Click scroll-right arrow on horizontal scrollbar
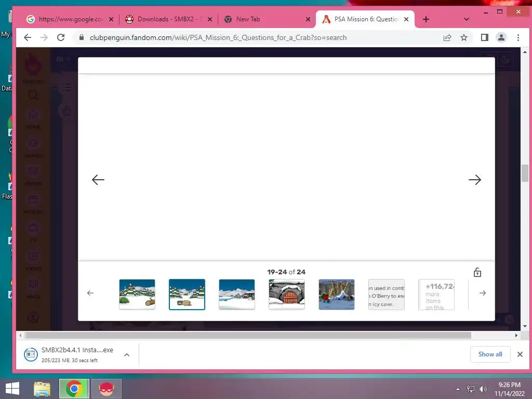The image size is (532, 399). 516,335
